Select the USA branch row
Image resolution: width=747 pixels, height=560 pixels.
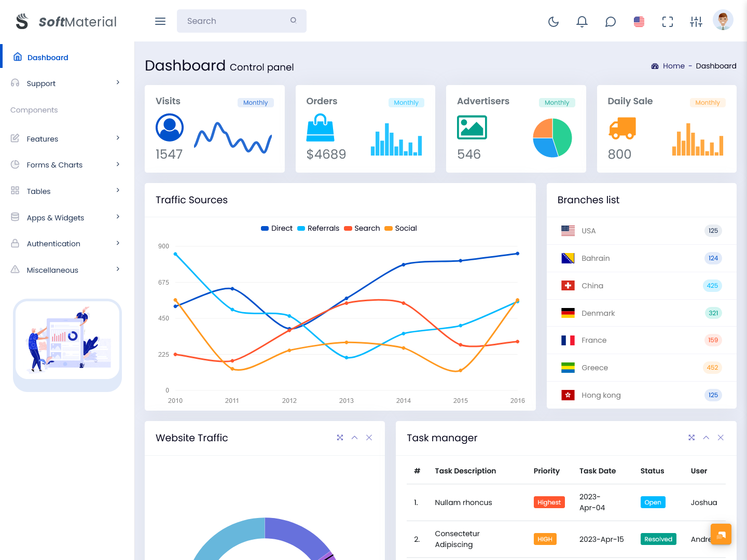(x=642, y=231)
